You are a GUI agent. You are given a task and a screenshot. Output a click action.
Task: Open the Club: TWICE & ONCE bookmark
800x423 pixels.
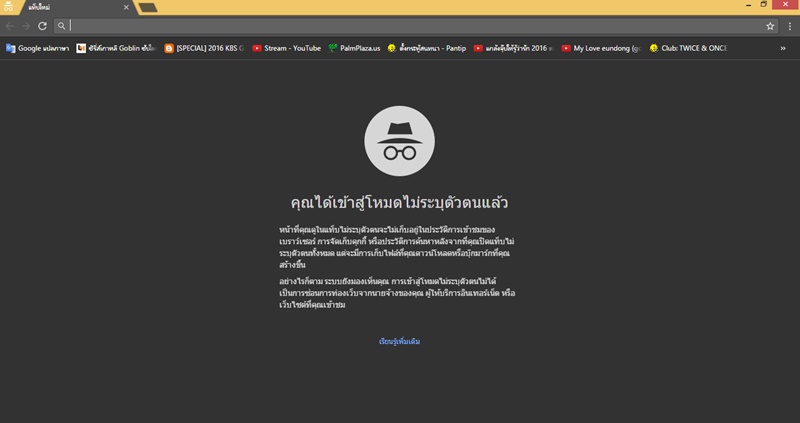point(688,48)
